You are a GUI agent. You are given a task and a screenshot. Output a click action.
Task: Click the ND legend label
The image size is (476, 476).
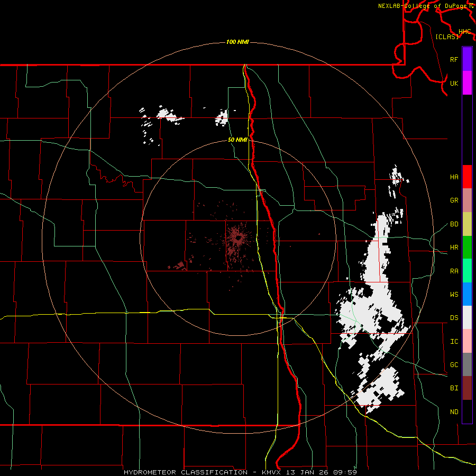point(454,412)
